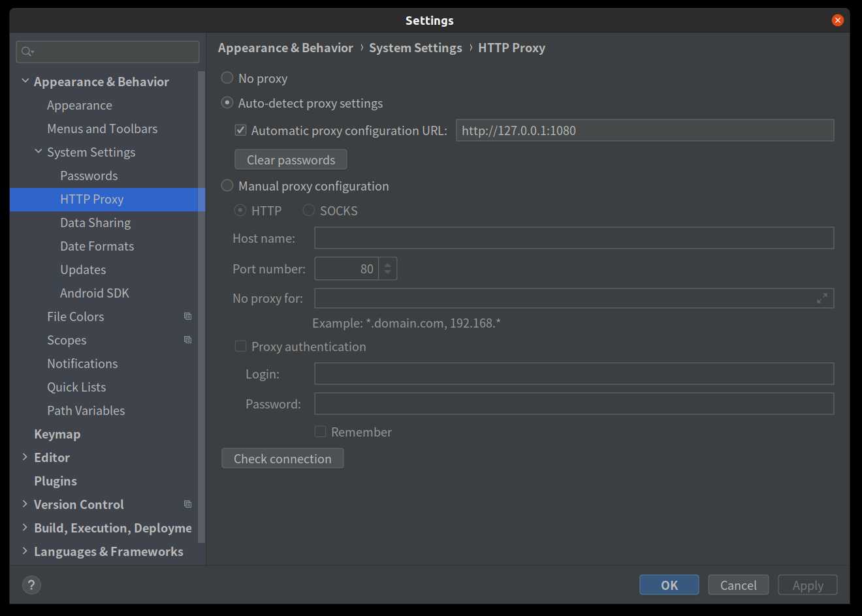Tick the Remember password checkbox
Image resolution: width=862 pixels, height=616 pixels.
320,431
